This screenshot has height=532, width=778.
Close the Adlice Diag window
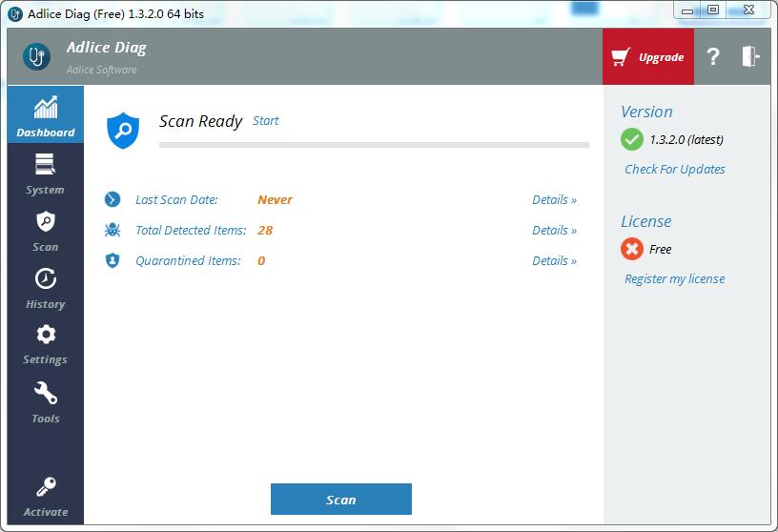coord(749,10)
